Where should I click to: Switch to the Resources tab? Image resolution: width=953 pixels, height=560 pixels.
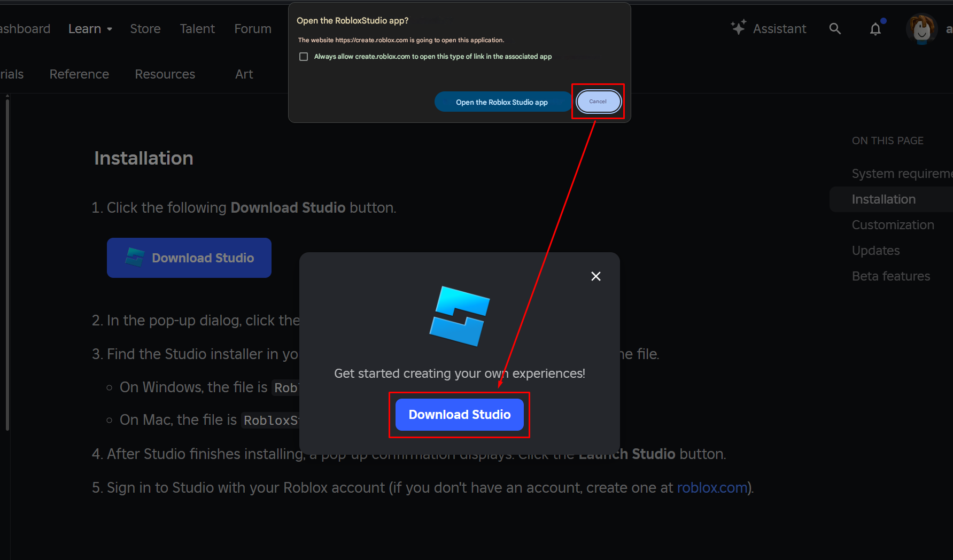pyautogui.click(x=165, y=74)
